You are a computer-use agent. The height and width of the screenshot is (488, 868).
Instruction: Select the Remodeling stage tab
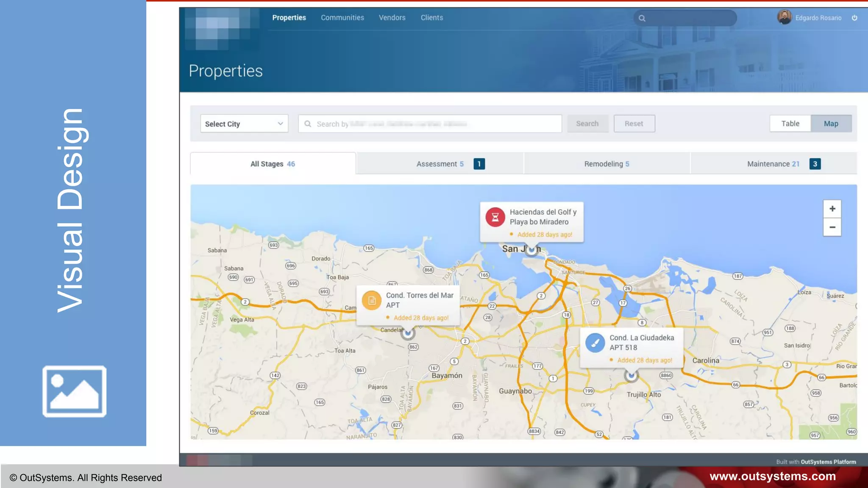606,164
